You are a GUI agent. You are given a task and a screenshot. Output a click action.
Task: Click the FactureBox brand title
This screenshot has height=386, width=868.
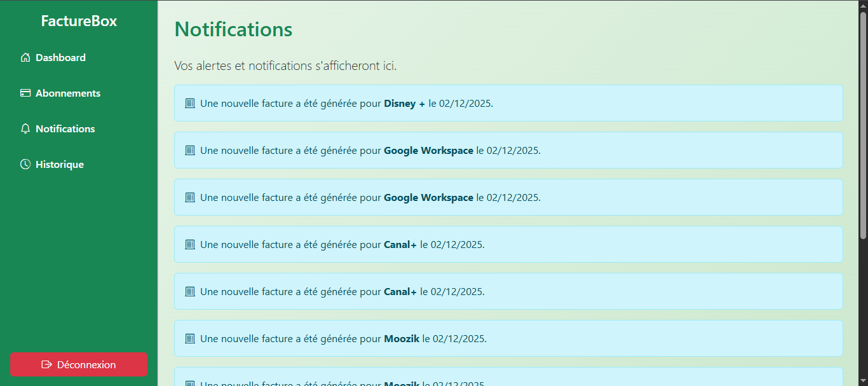click(79, 21)
